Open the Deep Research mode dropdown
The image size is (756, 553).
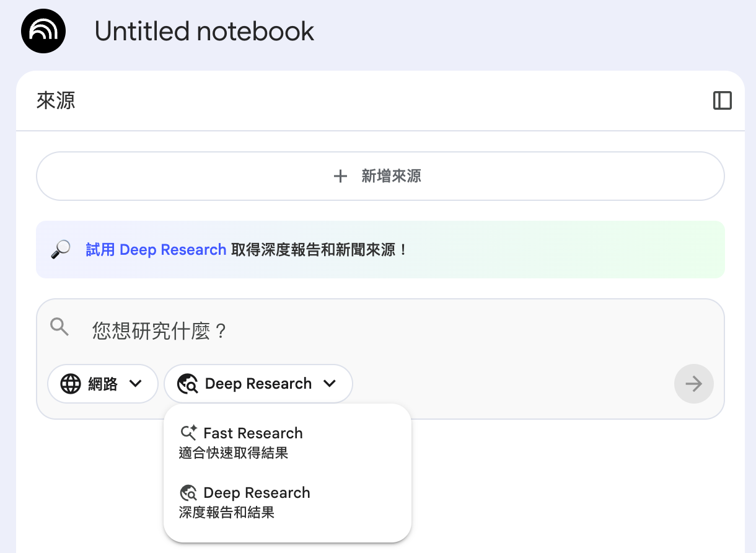tap(258, 384)
